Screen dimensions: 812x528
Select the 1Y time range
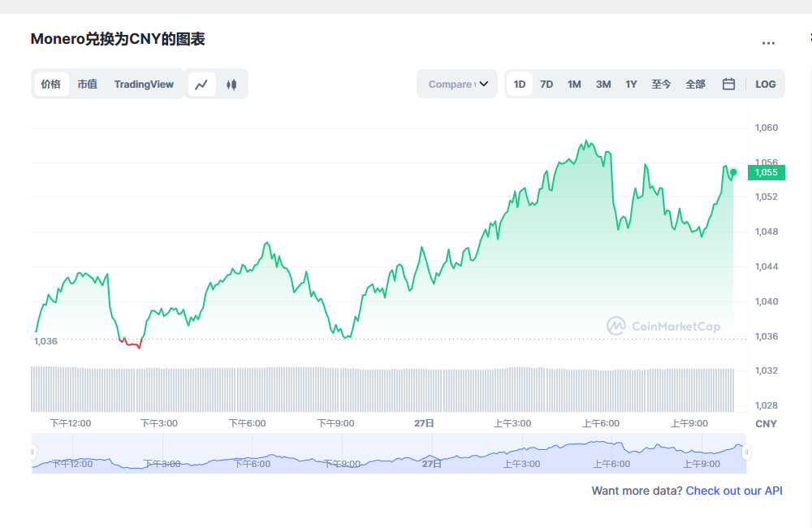(x=631, y=84)
